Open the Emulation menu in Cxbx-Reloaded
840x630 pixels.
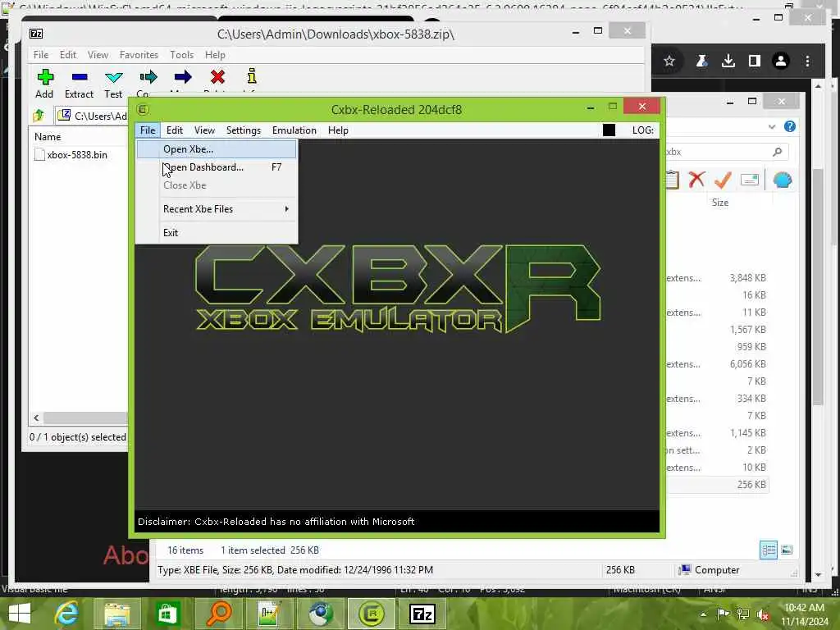pos(294,130)
